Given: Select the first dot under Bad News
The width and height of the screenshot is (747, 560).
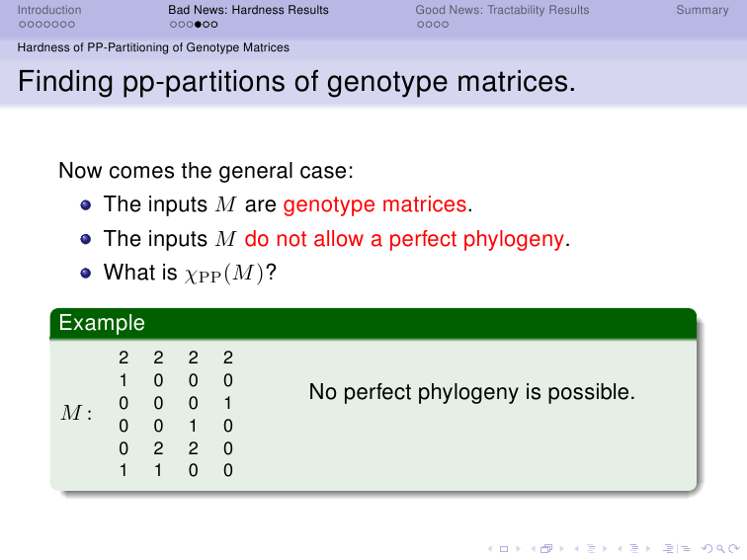Looking at the screenshot, I should (174, 25).
